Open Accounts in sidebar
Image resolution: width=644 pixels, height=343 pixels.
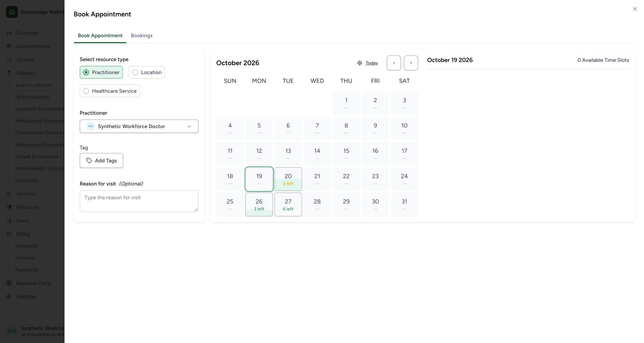26,246
